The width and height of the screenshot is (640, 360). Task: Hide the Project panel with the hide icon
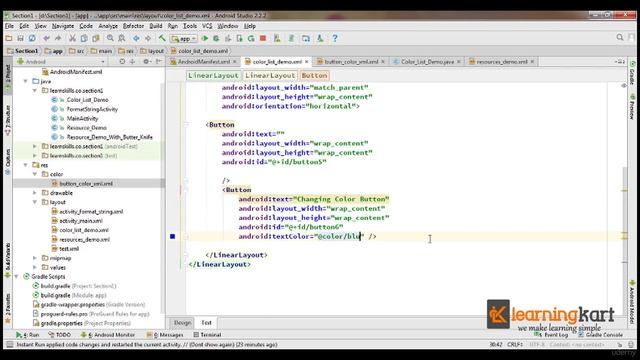pyautogui.click(x=159, y=62)
